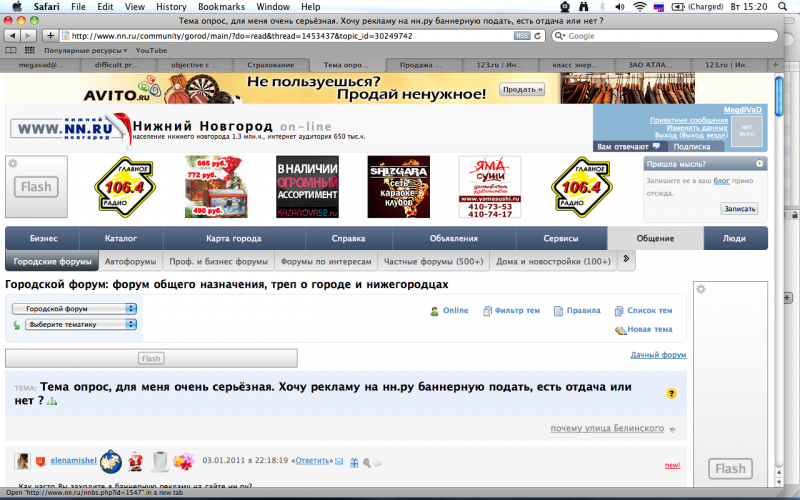The image size is (800, 500).
Task: Open the Бизнес navigation section
Action: (43, 238)
